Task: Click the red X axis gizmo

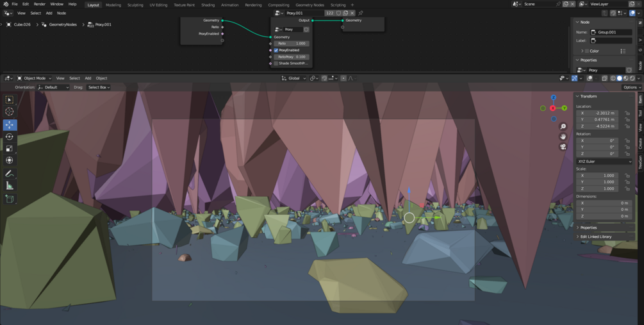Action: [553, 108]
